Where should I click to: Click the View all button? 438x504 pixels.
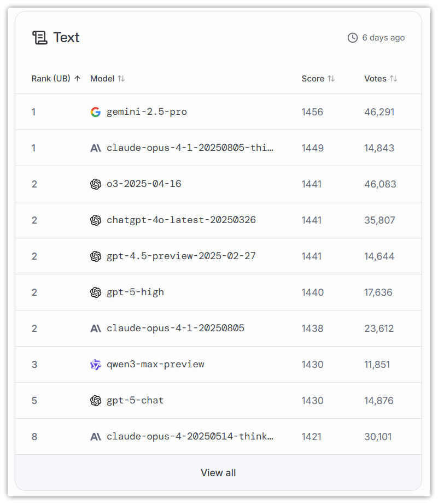(x=218, y=472)
